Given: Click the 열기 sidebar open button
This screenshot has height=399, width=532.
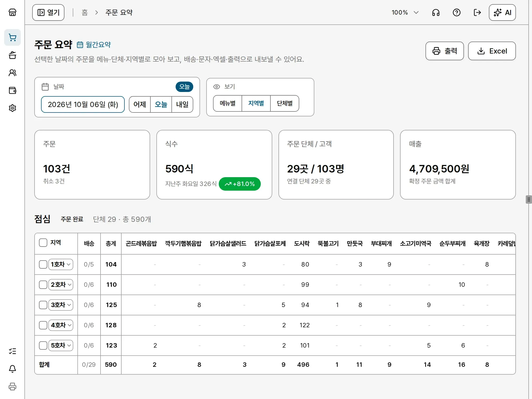Looking at the screenshot, I should click(x=48, y=12).
